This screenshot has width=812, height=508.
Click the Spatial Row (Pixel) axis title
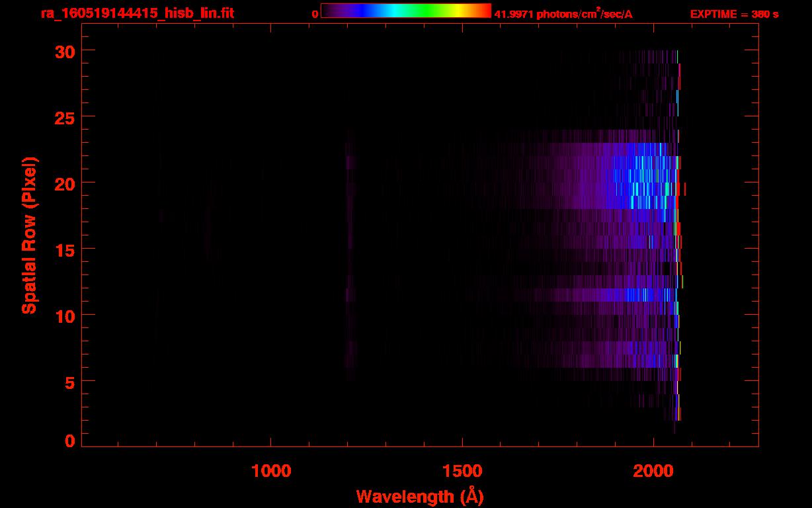[29, 235]
